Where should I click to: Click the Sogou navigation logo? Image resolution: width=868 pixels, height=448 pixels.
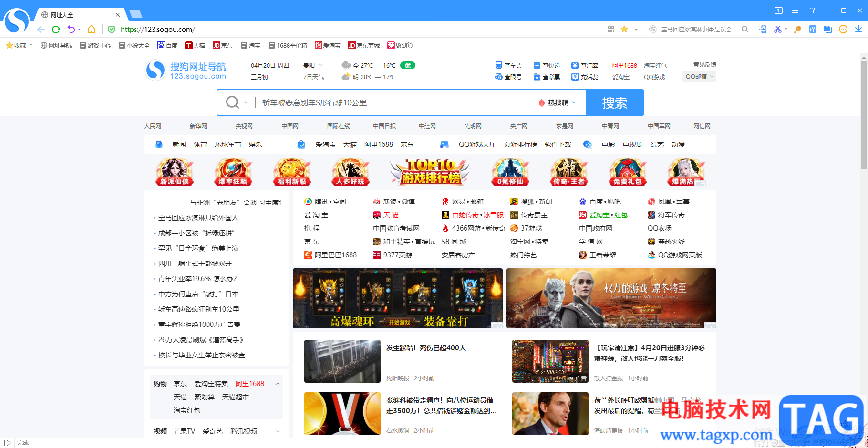tap(186, 71)
